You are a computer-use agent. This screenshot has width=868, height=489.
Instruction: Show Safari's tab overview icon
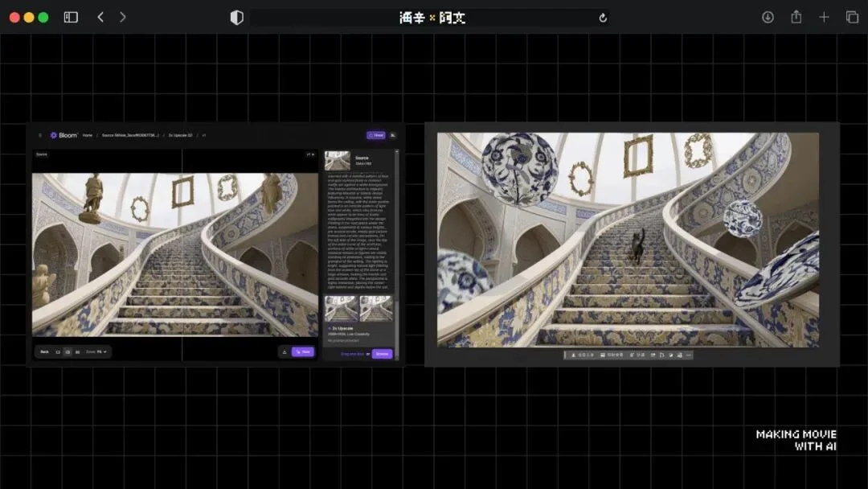click(852, 17)
